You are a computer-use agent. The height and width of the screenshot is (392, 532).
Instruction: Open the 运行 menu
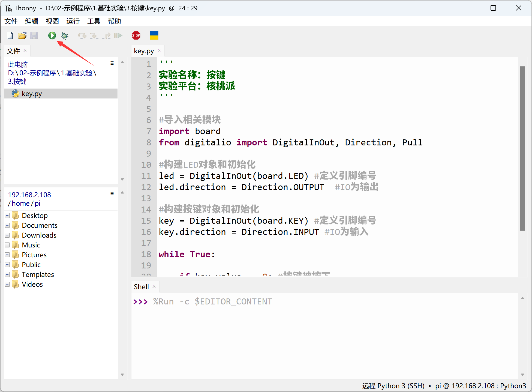[x=73, y=21]
